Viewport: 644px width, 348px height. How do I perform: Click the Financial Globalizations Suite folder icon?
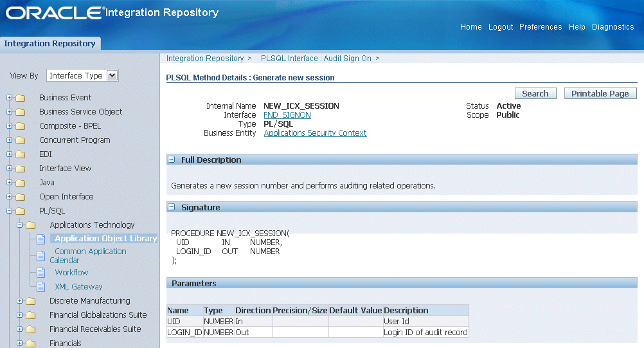point(30,315)
